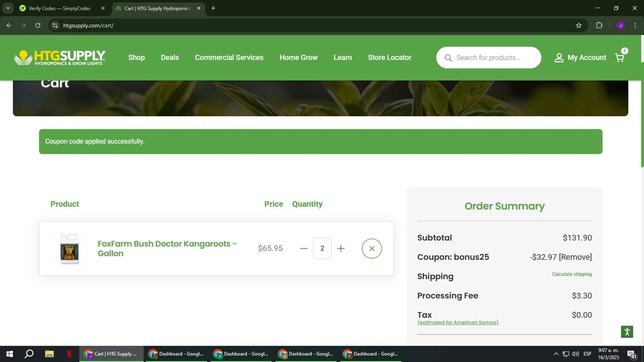Viewport: 644px width, 362px height.
Task: Click the address bar URL
Action: tap(88, 26)
